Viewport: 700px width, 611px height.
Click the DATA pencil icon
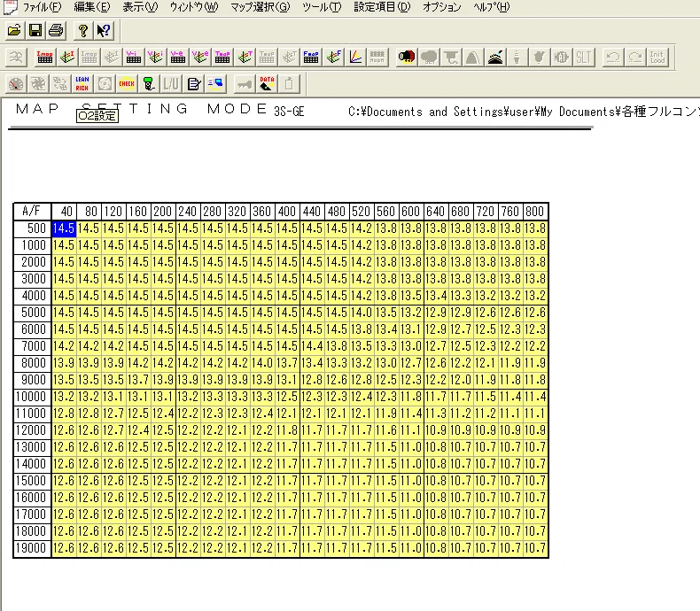click(x=267, y=84)
